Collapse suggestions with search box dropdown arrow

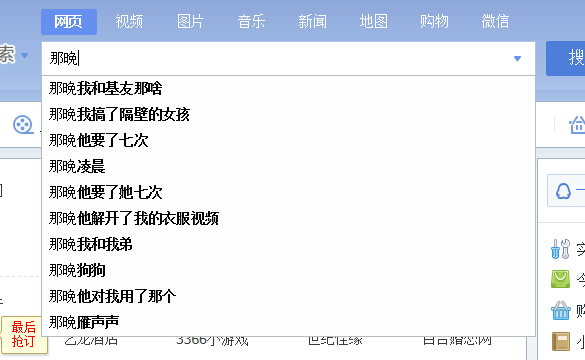[x=517, y=59]
